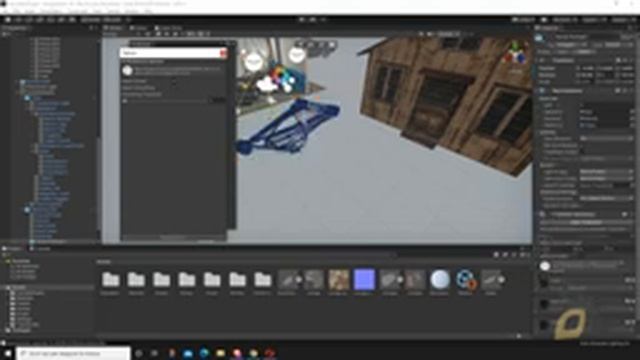This screenshot has width=640, height=360.
Task: Switch to the Asset Store tab
Action: 168,28
